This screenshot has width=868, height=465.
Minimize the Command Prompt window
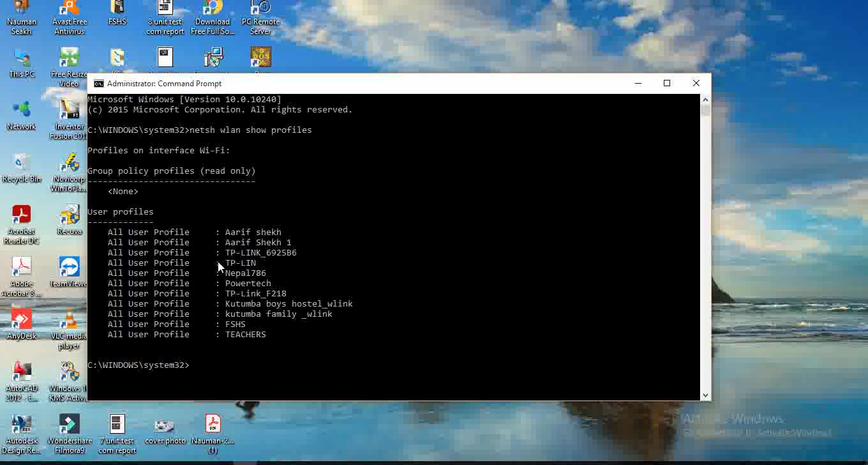(638, 84)
